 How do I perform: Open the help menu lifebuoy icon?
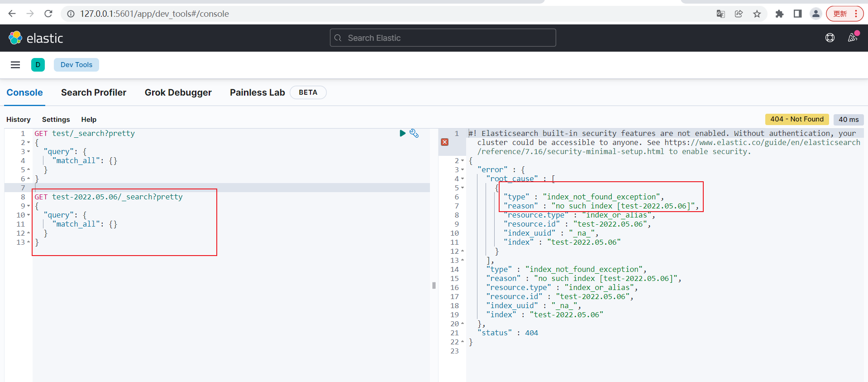coord(830,38)
